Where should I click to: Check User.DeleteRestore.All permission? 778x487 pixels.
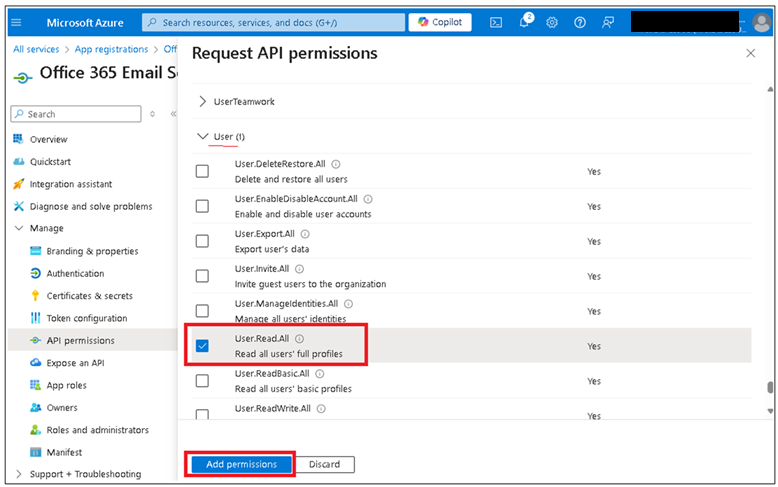(x=202, y=171)
